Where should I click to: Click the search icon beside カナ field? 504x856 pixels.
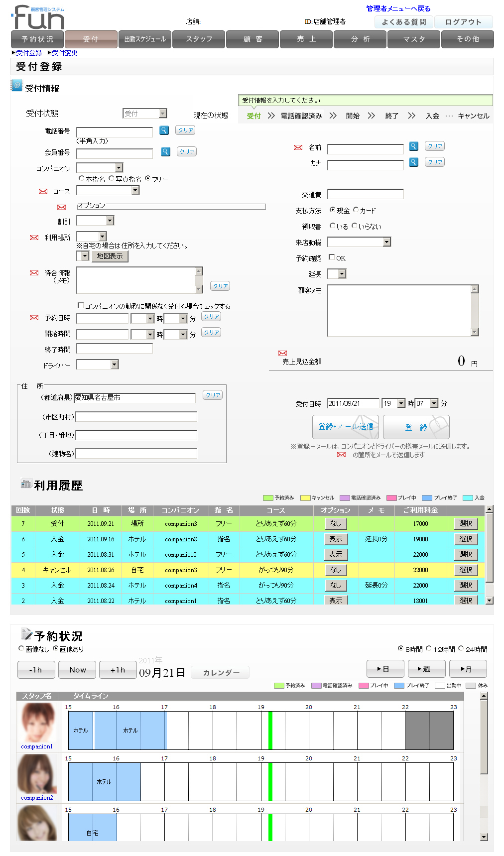413,162
